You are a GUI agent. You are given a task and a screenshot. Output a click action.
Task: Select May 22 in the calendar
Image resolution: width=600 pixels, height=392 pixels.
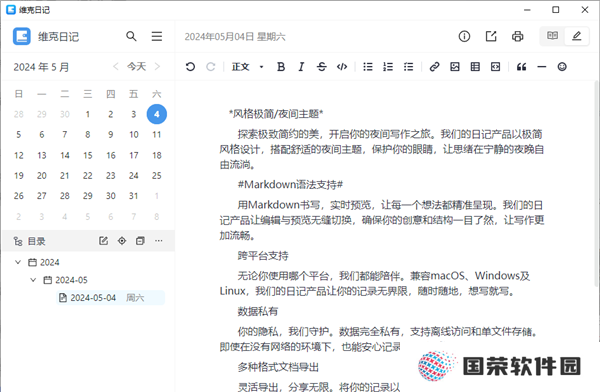tap(88, 176)
